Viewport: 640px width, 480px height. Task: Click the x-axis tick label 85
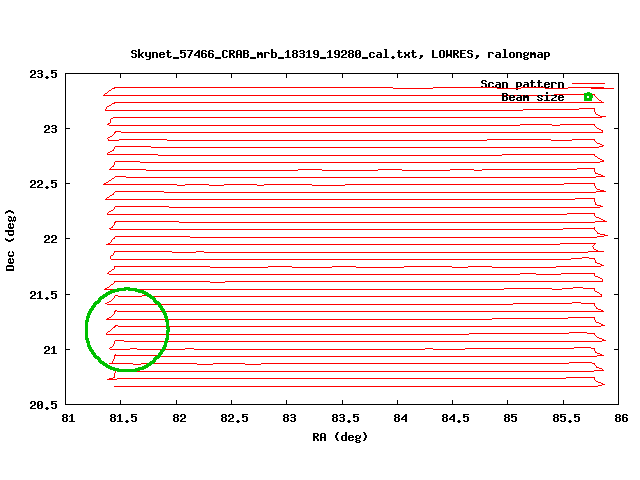click(511, 418)
